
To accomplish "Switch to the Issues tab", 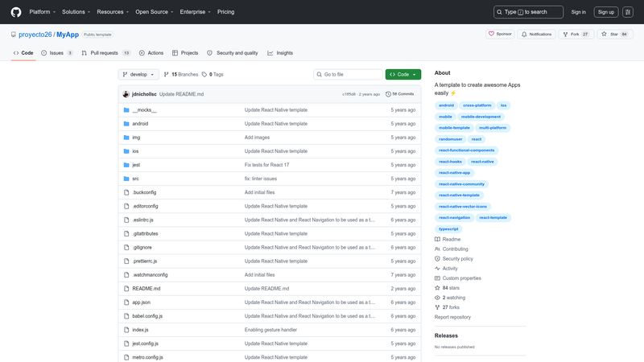I will click(57, 53).
